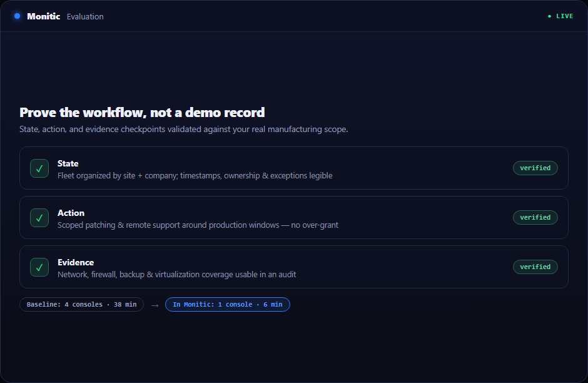The height and width of the screenshot is (383, 588).
Task: Toggle the State checkmark box
Action: (39, 168)
